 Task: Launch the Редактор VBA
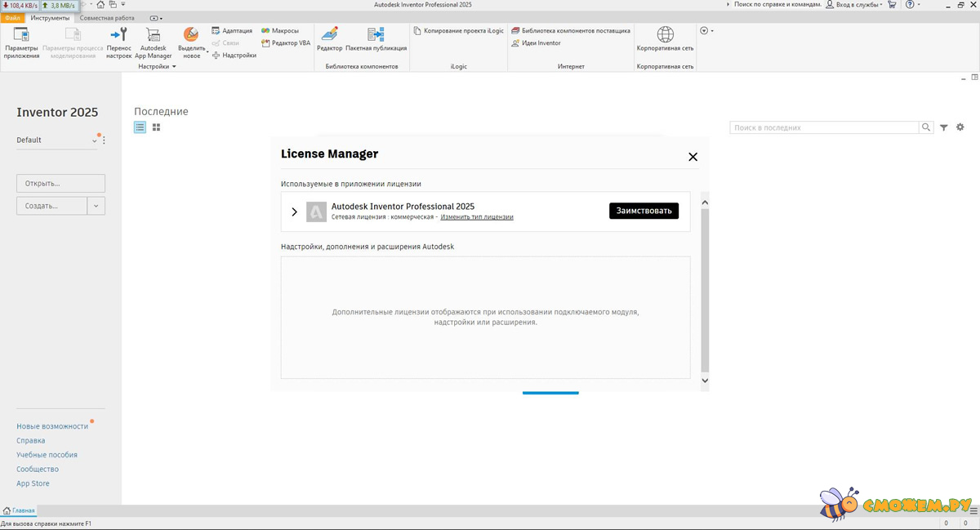(286, 43)
